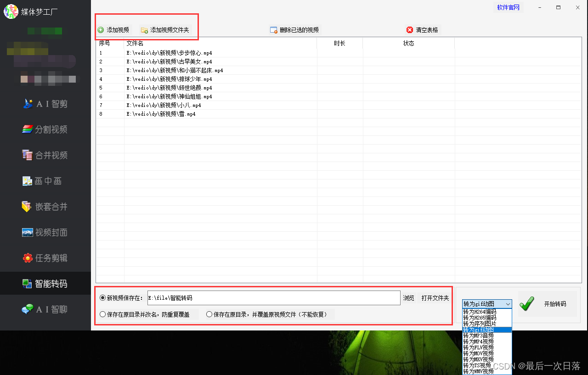This screenshot has height=375, width=588.
Task: Choose 转为MOV视频 from the format list
Action: (x=486, y=353)
